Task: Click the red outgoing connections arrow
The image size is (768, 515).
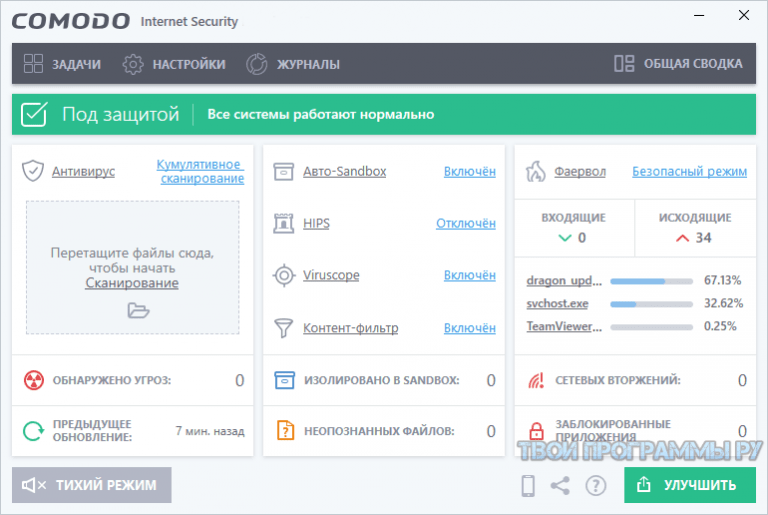Action: (x=682, y=238)
